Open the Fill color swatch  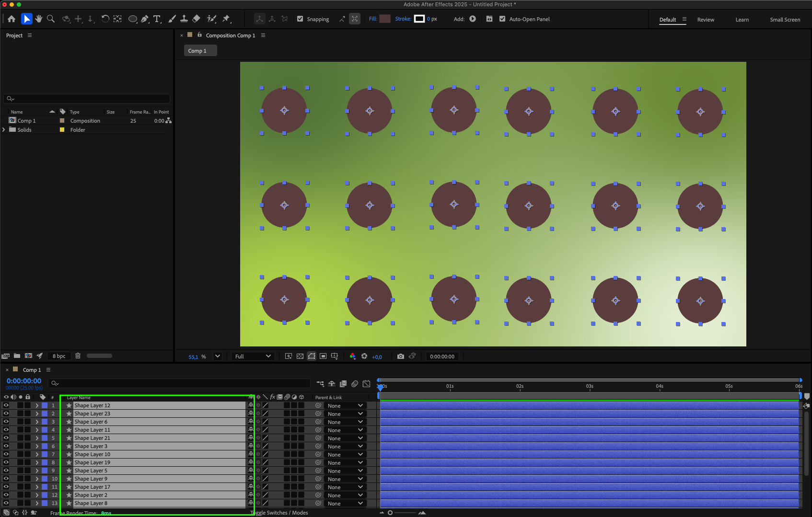pos(385,19)
